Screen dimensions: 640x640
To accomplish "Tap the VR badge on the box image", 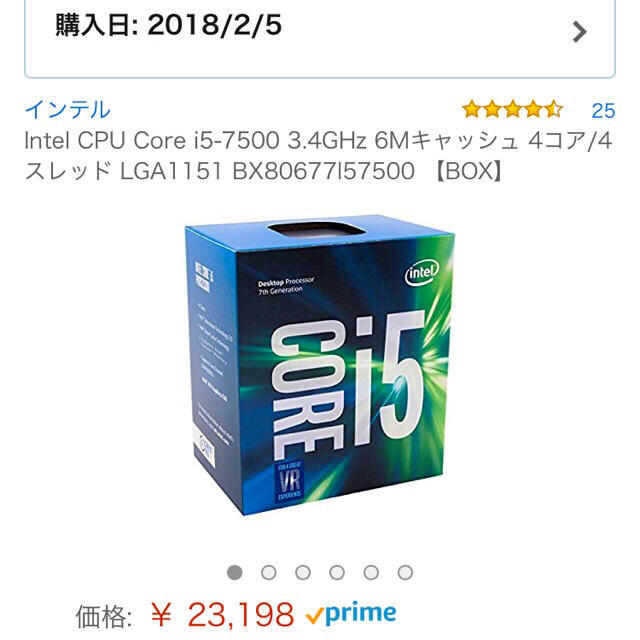I will click(x=290, y=481).
